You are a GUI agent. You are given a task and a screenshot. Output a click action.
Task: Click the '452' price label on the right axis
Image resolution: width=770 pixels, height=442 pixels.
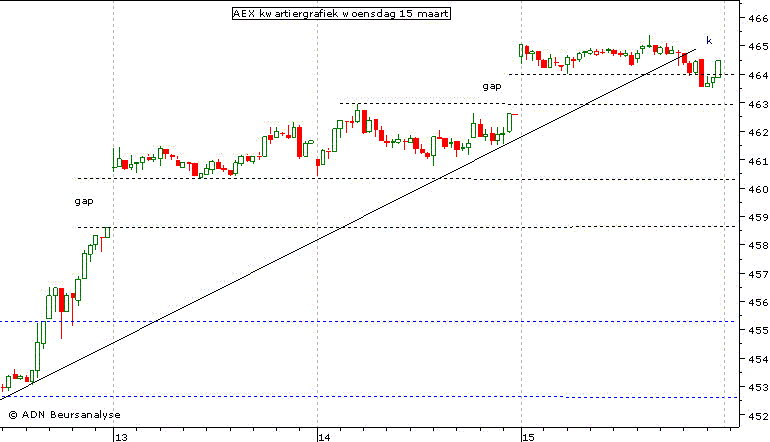[x=759, y=416]
